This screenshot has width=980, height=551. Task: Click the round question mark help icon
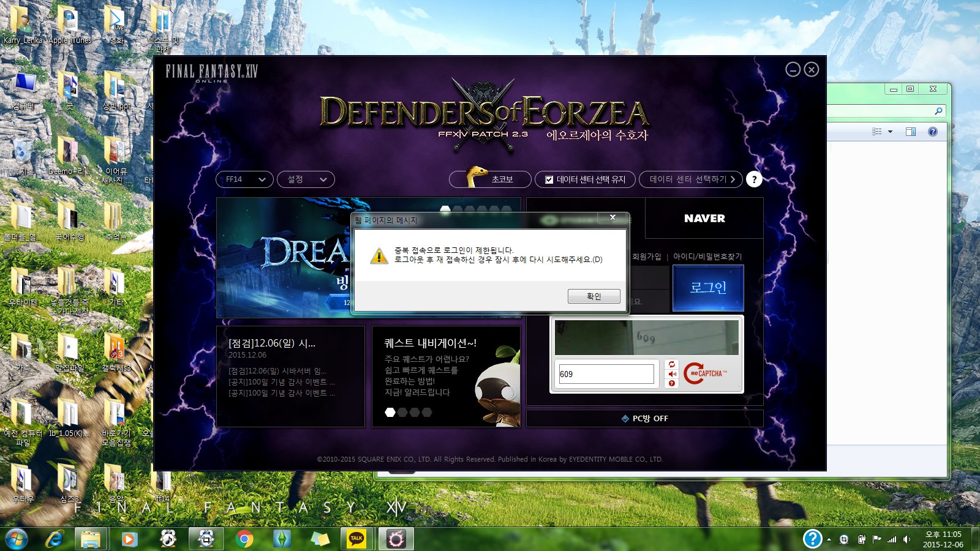coord(754,179)
